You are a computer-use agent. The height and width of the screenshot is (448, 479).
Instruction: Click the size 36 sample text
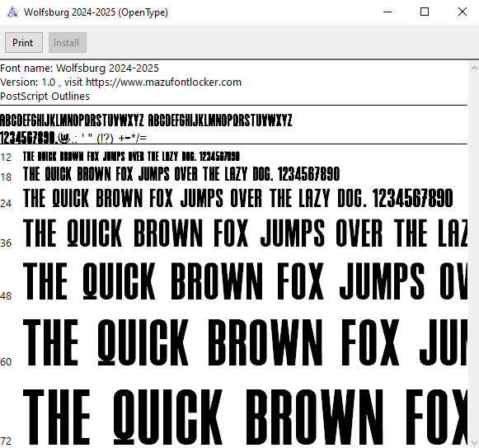point(246,233)
